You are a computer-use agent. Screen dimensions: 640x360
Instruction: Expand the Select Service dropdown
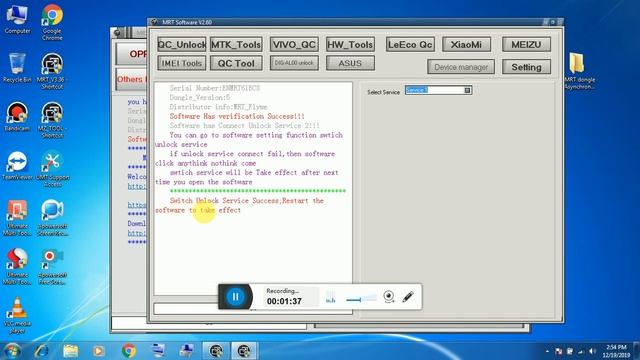tap(467, 90)
